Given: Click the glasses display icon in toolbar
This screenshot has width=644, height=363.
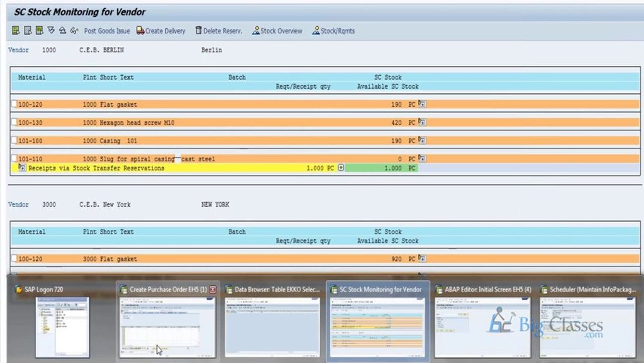Looking at the screenshot, I should coord(75,31).
